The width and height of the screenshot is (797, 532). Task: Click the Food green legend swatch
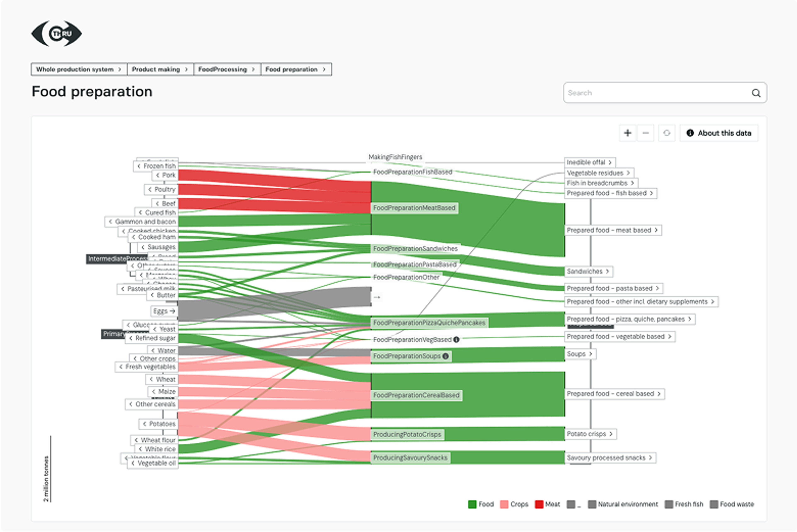[472, 504]
